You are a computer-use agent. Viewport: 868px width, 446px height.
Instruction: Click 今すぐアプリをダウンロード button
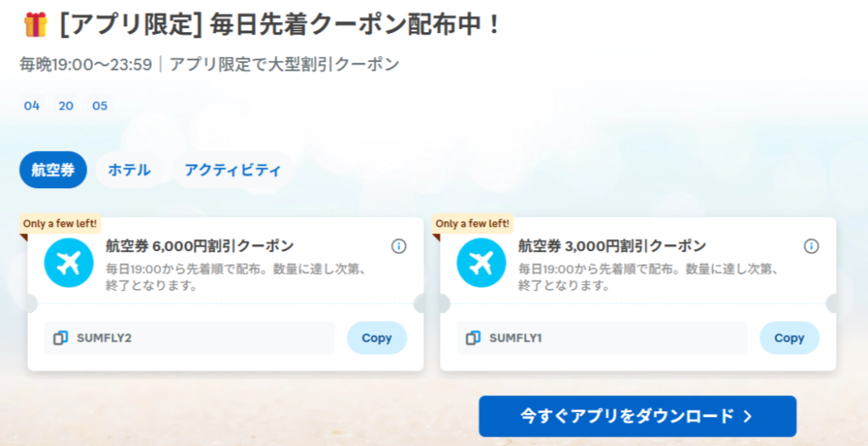click(x=637, y=416)
